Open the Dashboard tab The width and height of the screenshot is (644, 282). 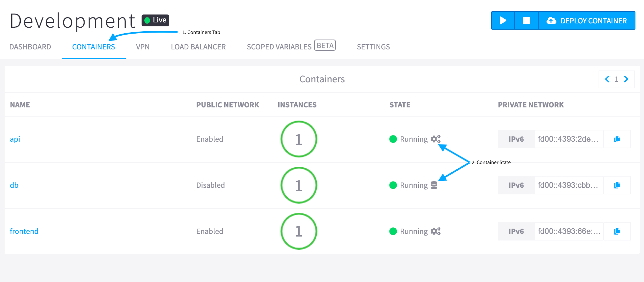(30, 47)
